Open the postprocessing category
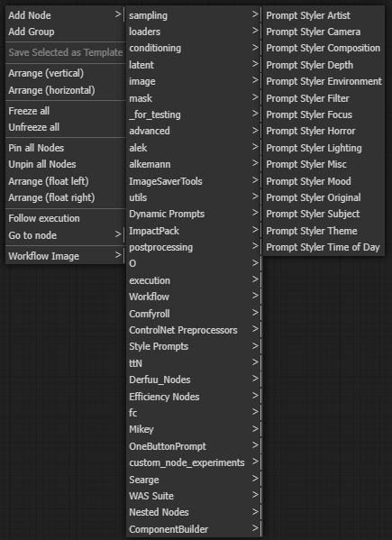This screenshot has height=540, width=392. click(194, 247)
